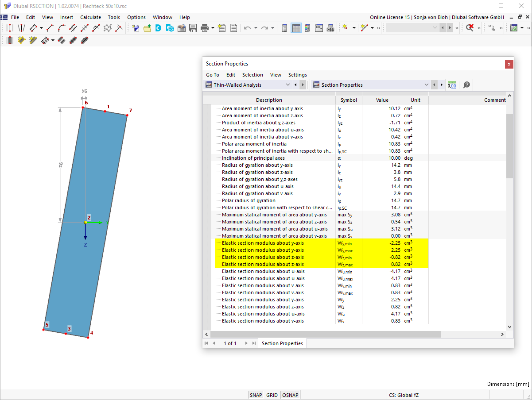
Task: Click the new model wizard icon
Action: coord(136,27)
